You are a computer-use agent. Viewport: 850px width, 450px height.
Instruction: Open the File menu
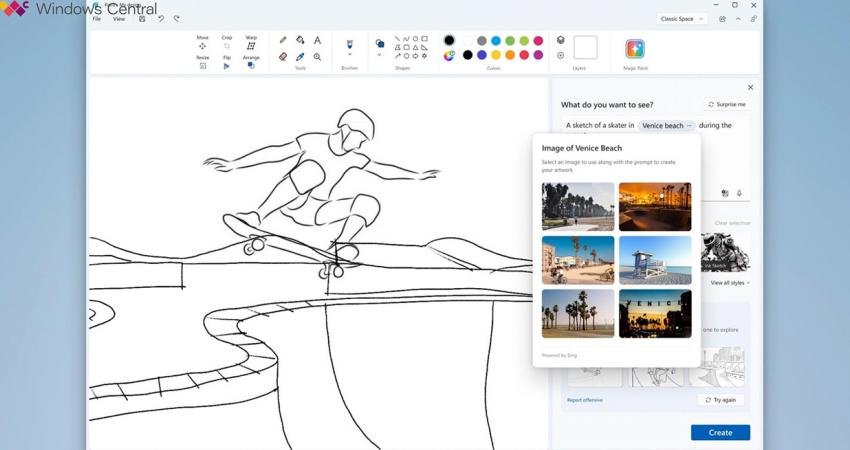click(x=96, y=19)
